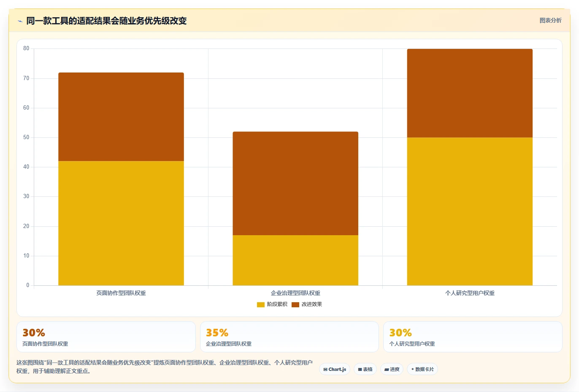Click the yellow 阶段累积 bar for 个人研究型用户权重
The width and height of the screenshot is (579, 392).
pyautogui.click(x=470, y=211)
